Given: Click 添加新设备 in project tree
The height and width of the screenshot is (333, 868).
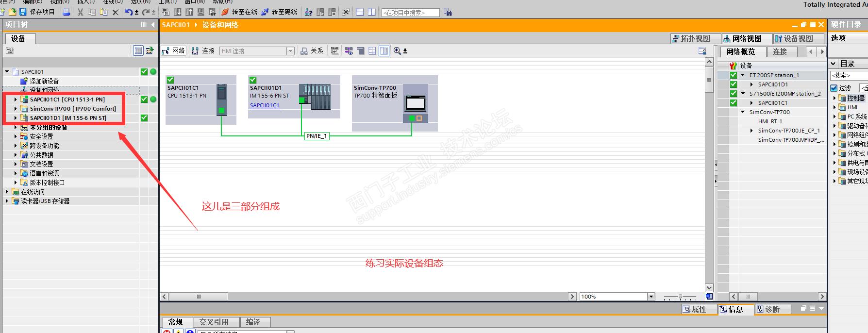Looking at the screenshot, I should (x=44, y=81).
